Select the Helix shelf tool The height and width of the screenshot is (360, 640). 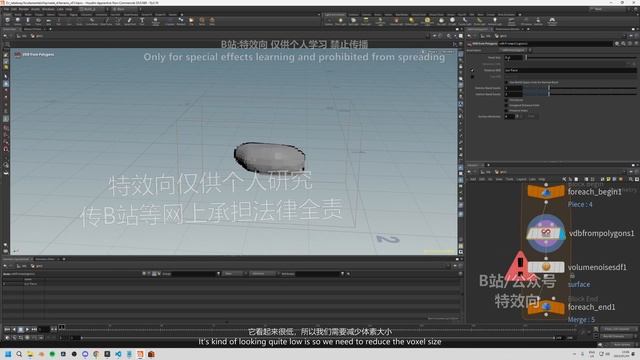click(x=212, y=21)
